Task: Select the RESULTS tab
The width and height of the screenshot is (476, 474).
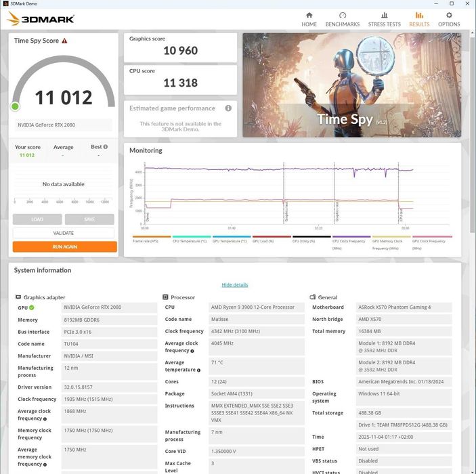Action: [x=419, y=19]
